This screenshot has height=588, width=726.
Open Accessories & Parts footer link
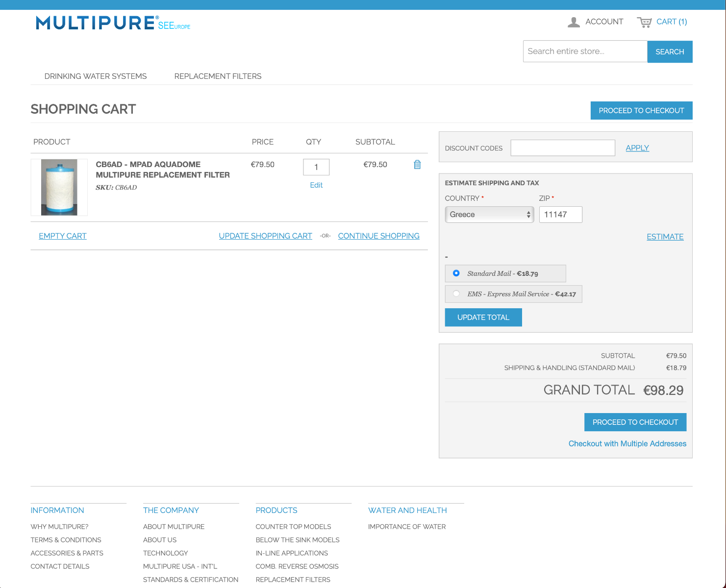67,553
